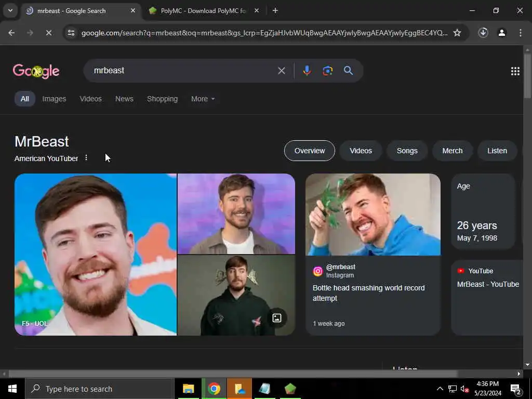Click the MrBeast heading text
Viewport: 532px width, 399px height.
pyautogui.click(x=42, y=141)
